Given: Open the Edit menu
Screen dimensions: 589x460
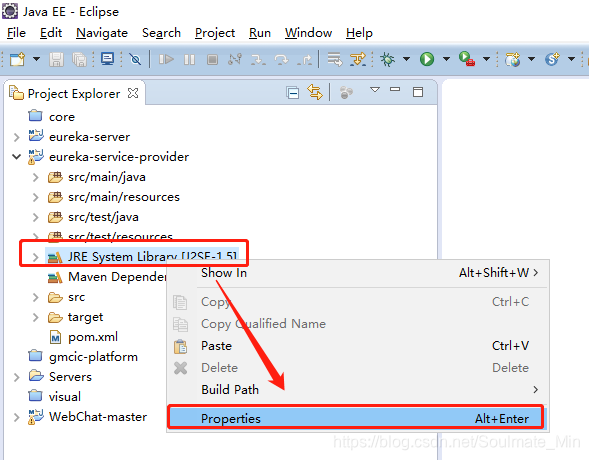Looking at the screenshot, I should point(51,33).
